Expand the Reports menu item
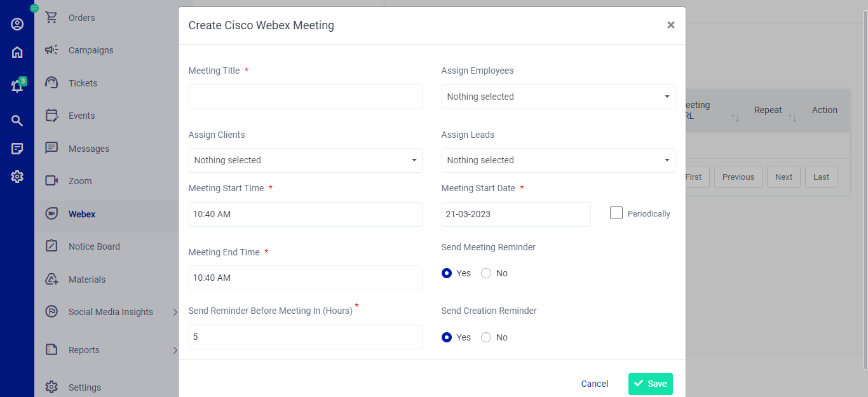The image size is (868, 397). tap(83, 349)
